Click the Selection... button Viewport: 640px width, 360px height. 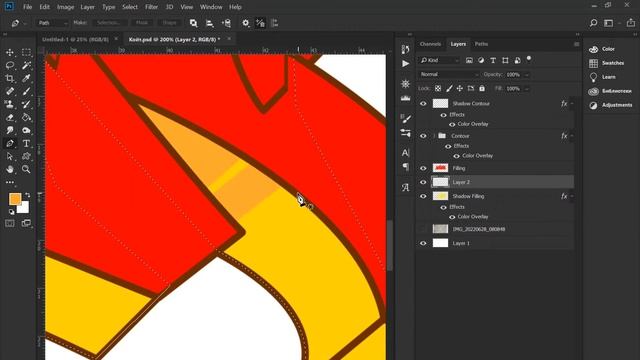(109, 23)
